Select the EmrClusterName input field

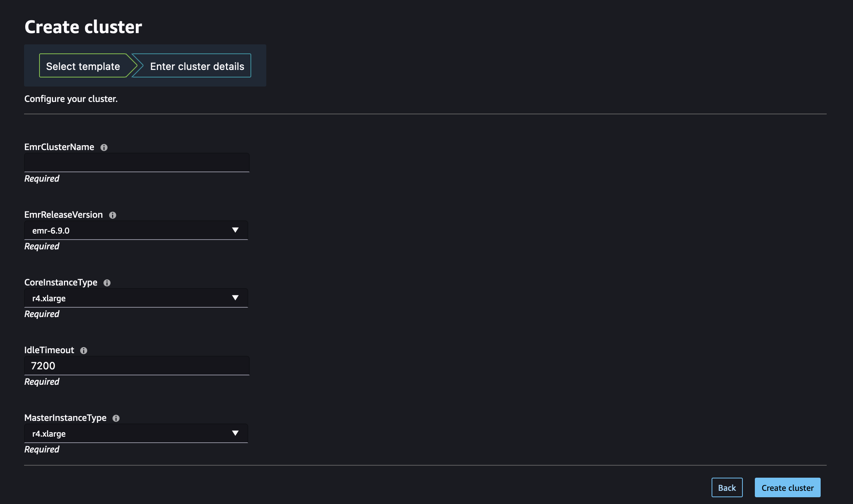137,162
